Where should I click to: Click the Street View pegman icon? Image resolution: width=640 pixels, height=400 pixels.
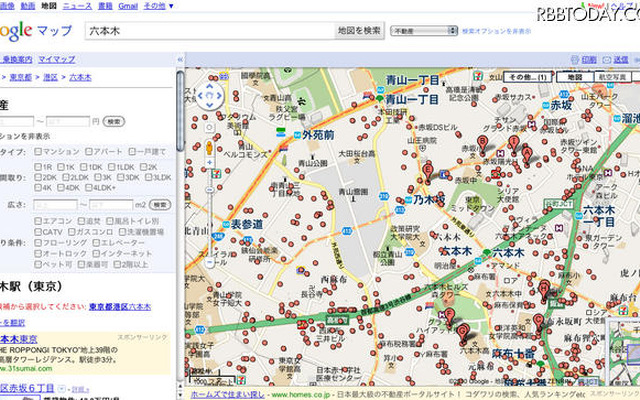(209, 148)
